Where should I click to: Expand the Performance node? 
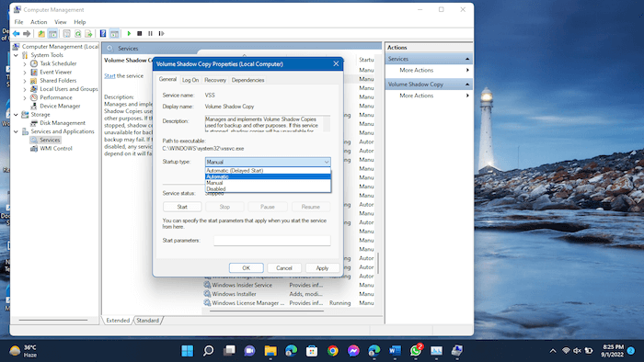pyautogui.click(x=25, y=97)
